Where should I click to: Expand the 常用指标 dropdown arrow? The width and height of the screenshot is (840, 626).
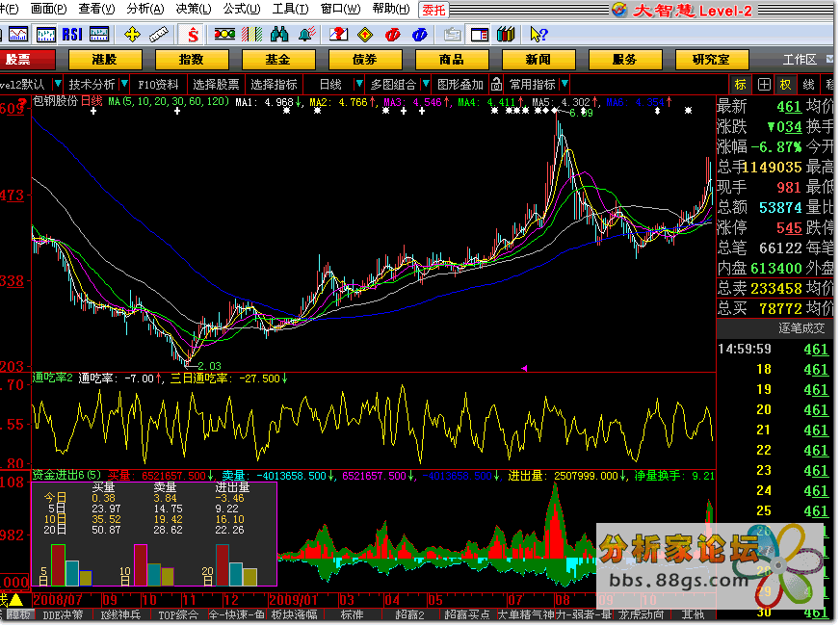(x=564, y=84)
